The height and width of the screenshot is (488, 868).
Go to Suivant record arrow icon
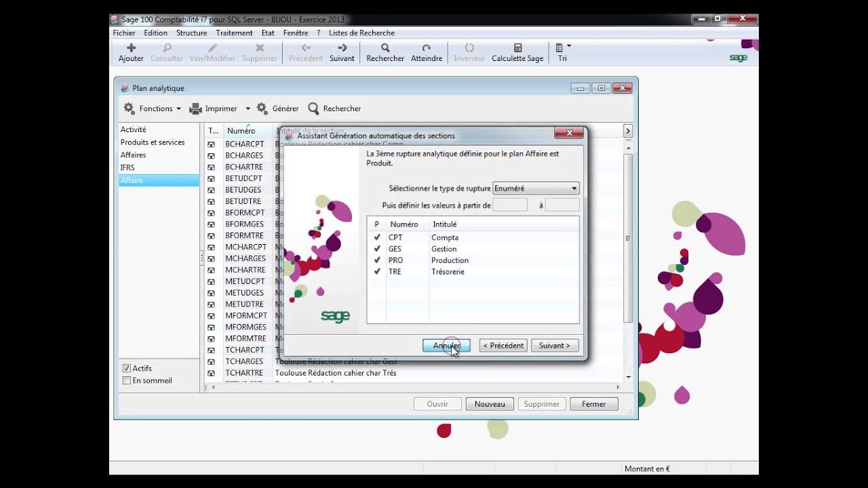(342, 47)
